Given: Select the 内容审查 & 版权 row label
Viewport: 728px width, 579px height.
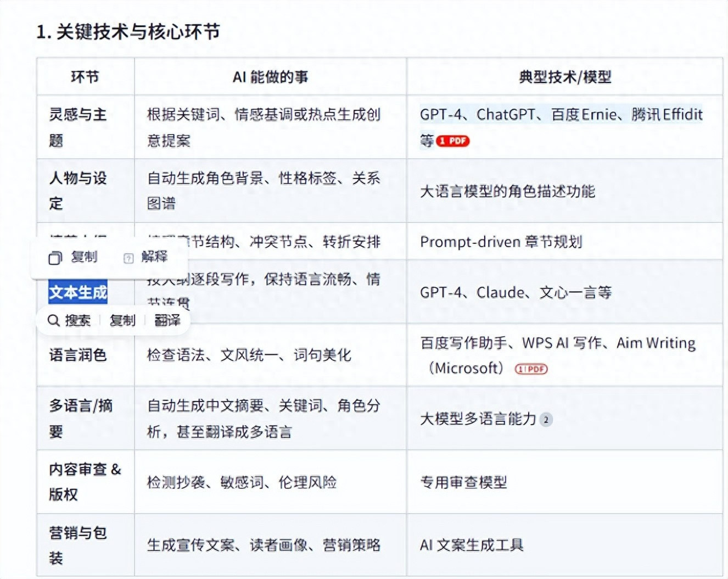Looking at the screenshot, I should point(85,482).
